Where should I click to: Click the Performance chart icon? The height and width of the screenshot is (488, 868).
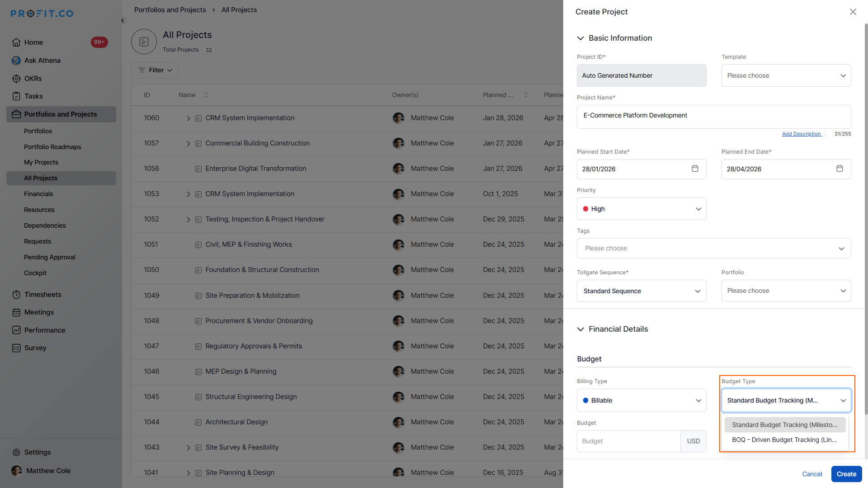coord(16,330)
